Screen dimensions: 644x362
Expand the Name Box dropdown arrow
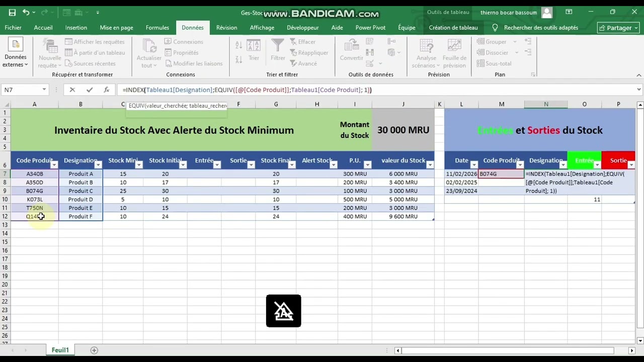point(44,89)
